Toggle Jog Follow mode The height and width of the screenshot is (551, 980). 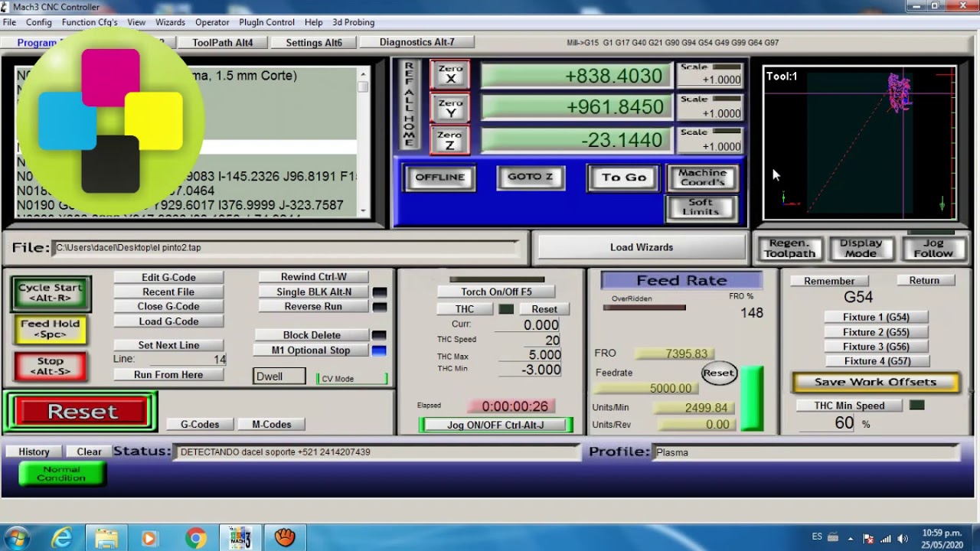click(x=933, y=248)
